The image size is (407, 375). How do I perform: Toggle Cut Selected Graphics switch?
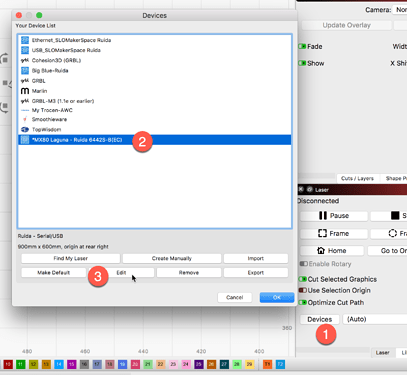303,279
